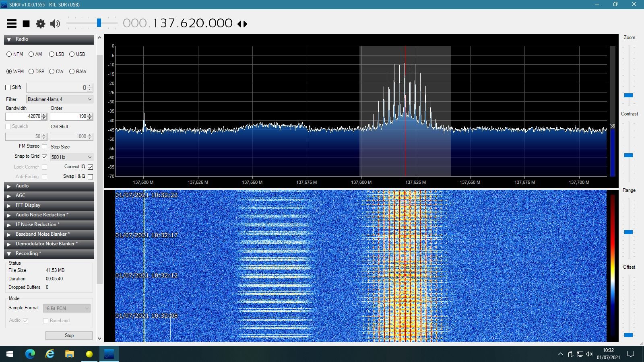Increase Bandwidth with the up stepper
Screen dimensions: 644x362
[x=44, y=115]
